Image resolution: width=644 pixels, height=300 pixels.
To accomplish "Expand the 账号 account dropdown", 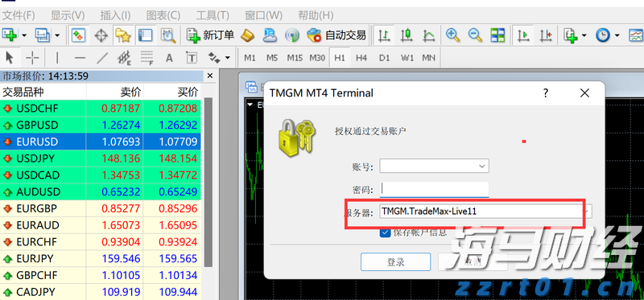I will pyautogui.click(x=481, y=166).
